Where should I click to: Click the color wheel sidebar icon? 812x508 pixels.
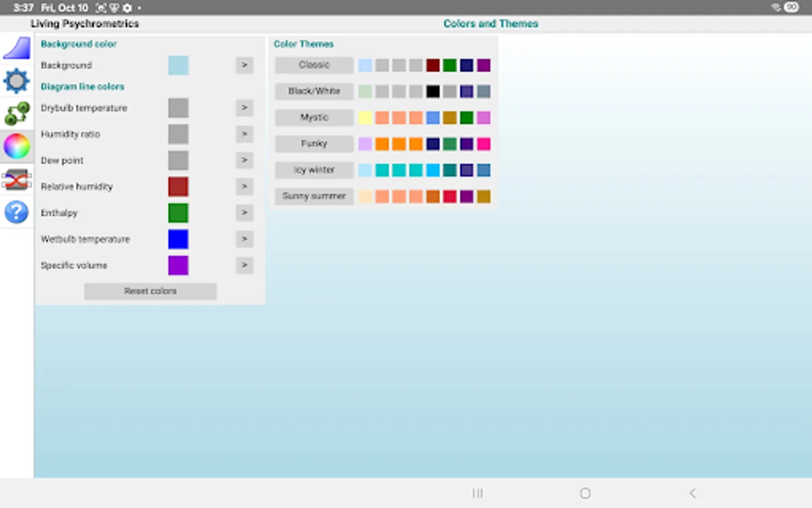click(17, 146)
